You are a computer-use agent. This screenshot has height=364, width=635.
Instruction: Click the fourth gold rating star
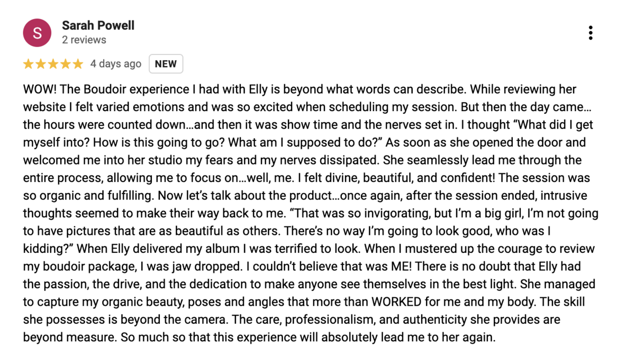click(x=66, y=64)
